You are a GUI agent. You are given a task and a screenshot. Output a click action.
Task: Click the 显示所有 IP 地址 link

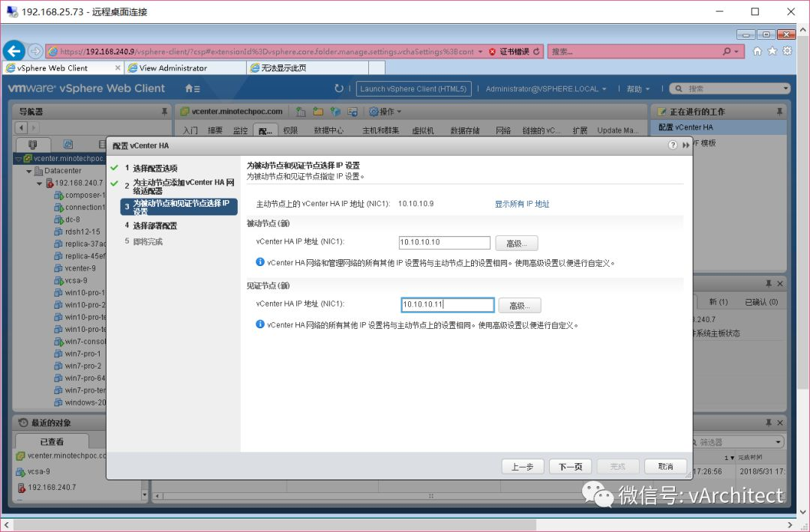(x=522, y=204)
